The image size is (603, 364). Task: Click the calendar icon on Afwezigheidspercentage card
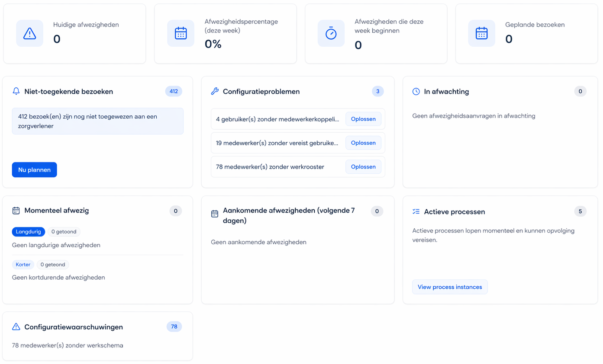(180, 33)
